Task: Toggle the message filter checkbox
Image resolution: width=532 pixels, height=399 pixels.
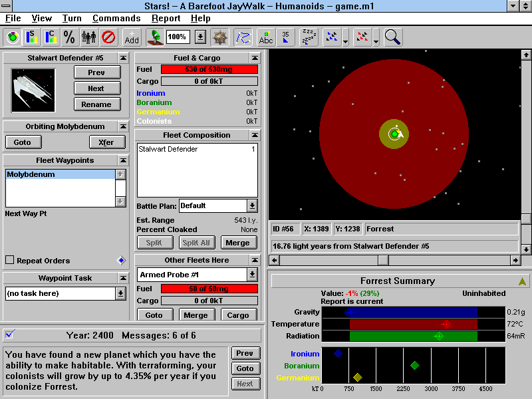Action: (x=9, y=334)
